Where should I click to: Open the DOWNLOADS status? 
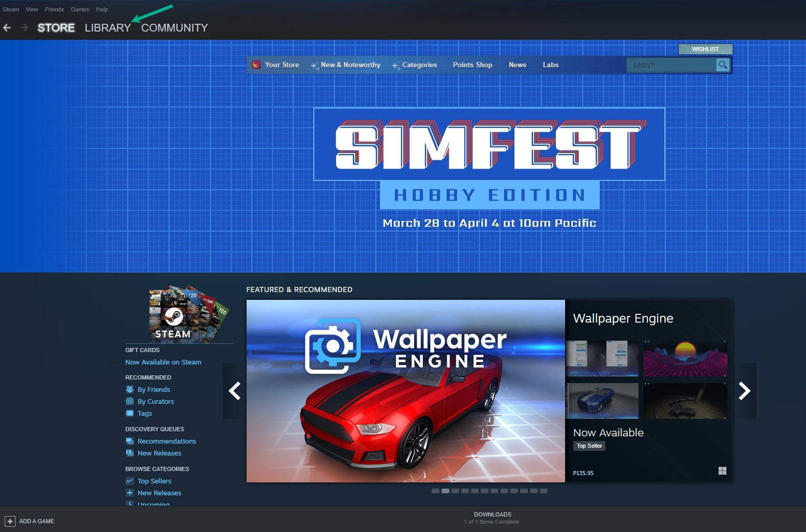[493, 514]
